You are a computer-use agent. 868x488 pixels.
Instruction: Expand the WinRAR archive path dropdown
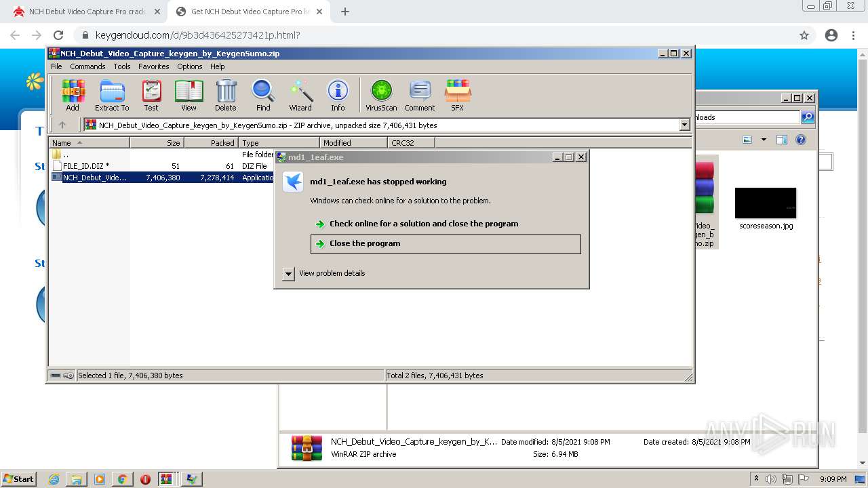684,125
